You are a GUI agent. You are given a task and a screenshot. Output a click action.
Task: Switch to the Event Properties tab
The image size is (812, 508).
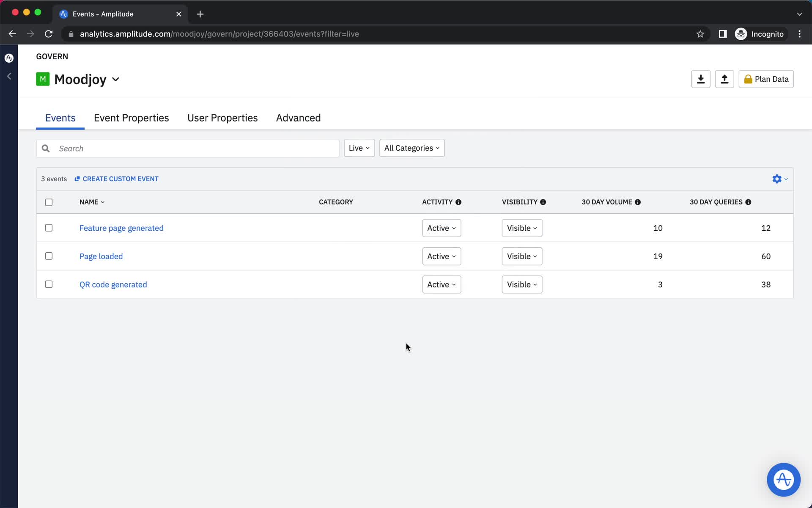(x=131, y=118)
